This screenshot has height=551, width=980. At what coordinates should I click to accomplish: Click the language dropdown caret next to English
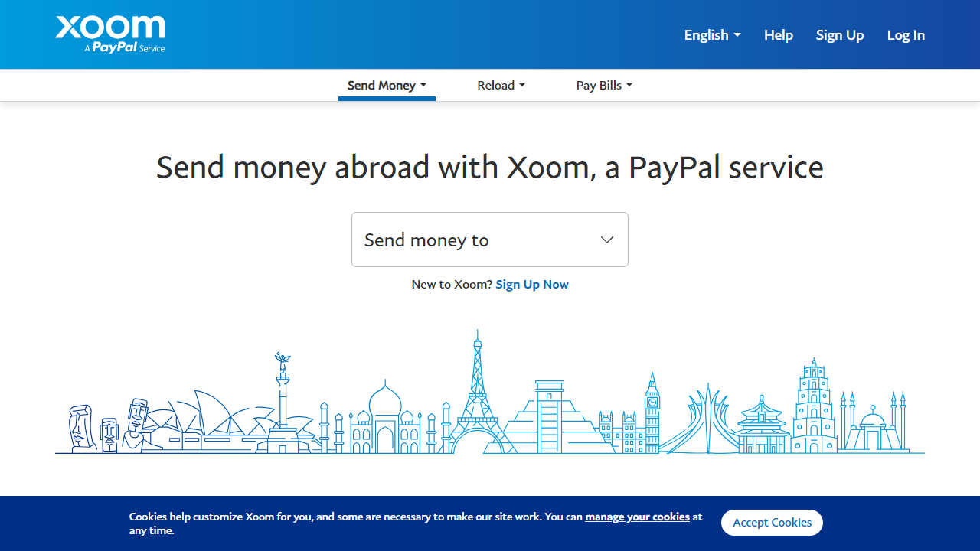(738, 34)
